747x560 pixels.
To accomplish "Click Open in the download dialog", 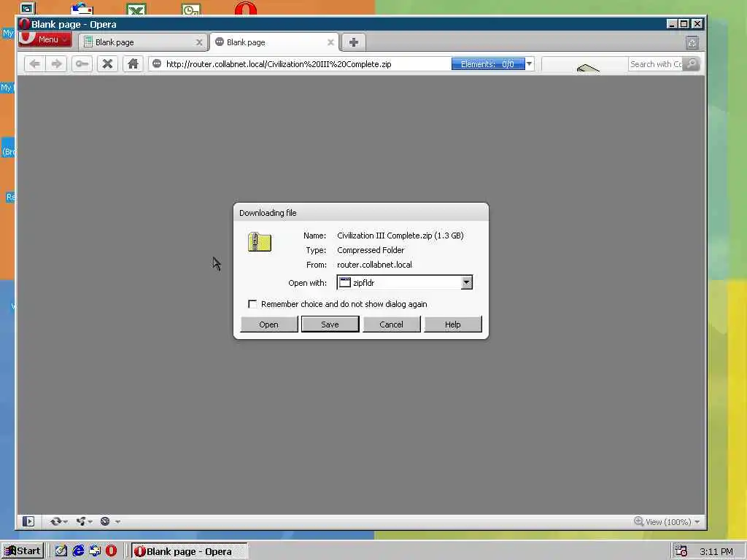I will coord(268,324).
